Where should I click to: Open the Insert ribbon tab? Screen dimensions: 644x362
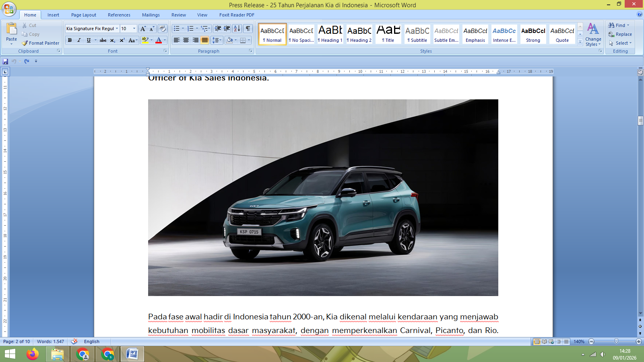coord(53,15)
